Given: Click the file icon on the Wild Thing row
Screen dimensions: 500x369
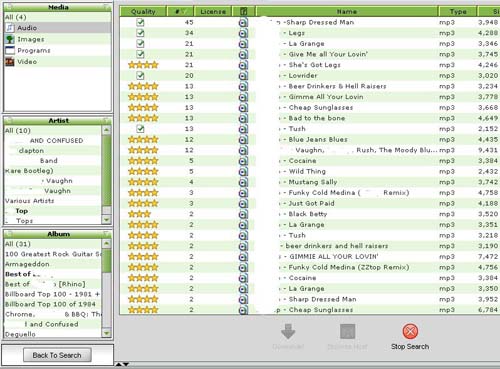Looking at the screenshot, I should (x=243, y=172).
